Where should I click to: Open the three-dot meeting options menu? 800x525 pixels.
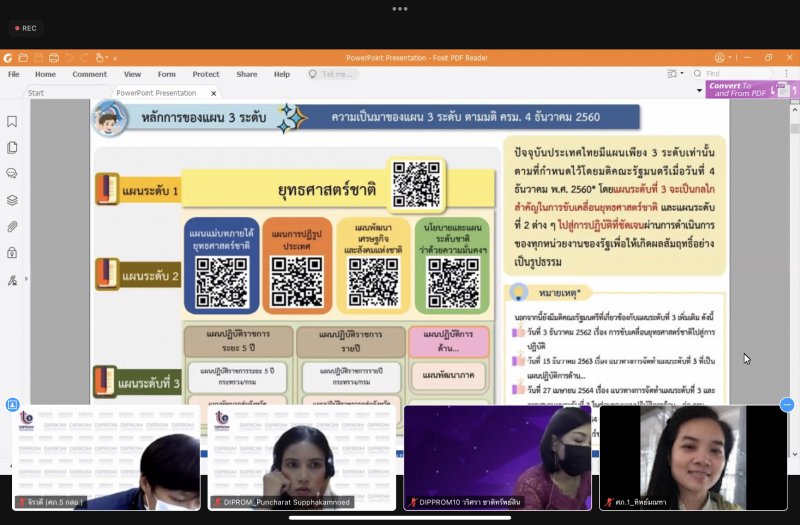[399, 9]
